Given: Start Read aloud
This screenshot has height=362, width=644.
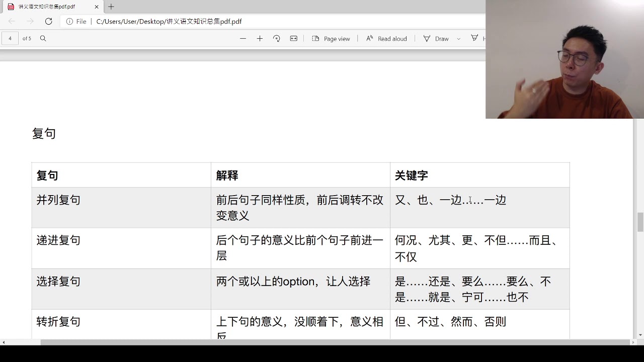Looking at the screenshot, I should 386,39.
